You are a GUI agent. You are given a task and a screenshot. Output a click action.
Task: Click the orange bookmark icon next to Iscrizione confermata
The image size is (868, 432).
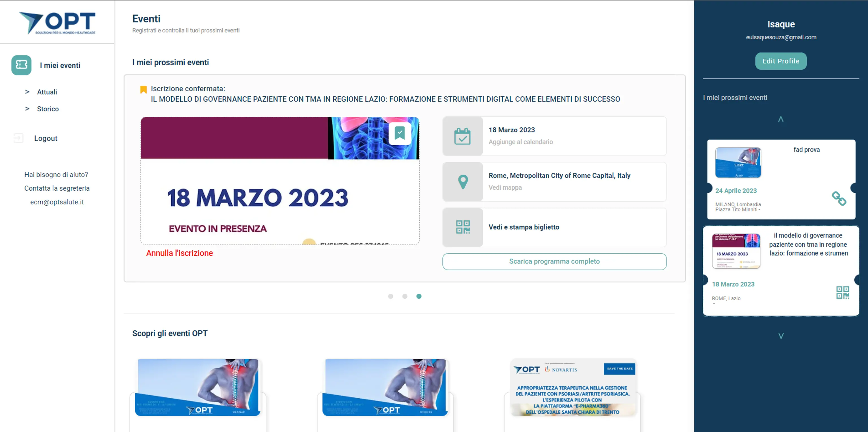pyautogui.click(x=143, y=89)
